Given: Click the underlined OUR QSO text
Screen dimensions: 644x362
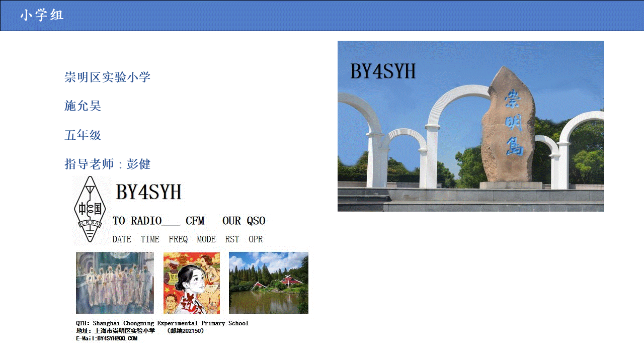Looking at the screenshot, I should click(244, 221).
